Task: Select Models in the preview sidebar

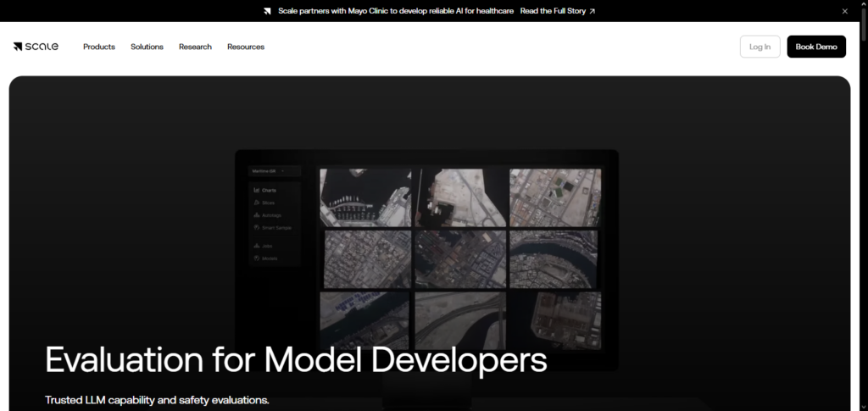Action: (x=270, y=258)
